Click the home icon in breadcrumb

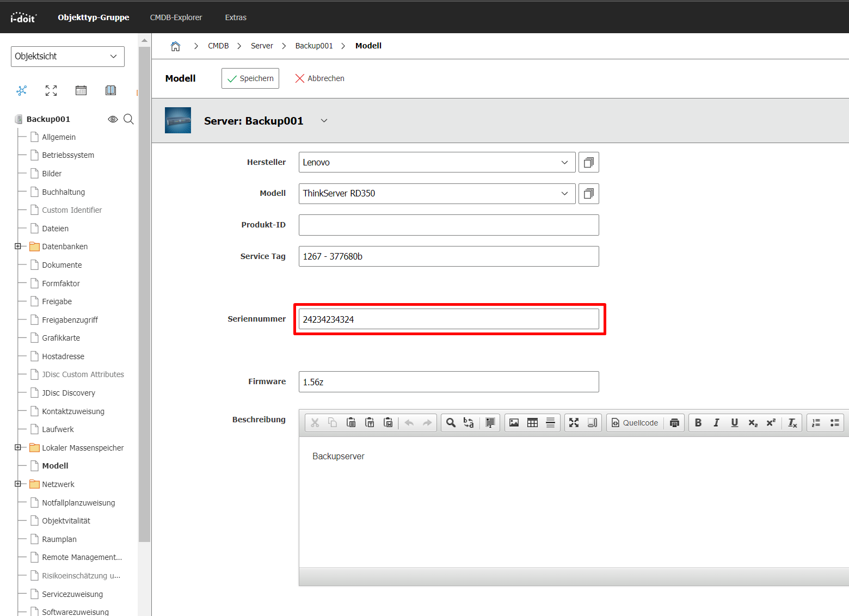tap(175, 46)
